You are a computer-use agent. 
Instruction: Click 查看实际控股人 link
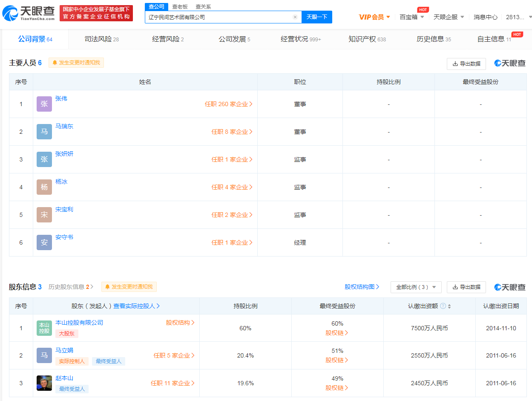(136, 306)
